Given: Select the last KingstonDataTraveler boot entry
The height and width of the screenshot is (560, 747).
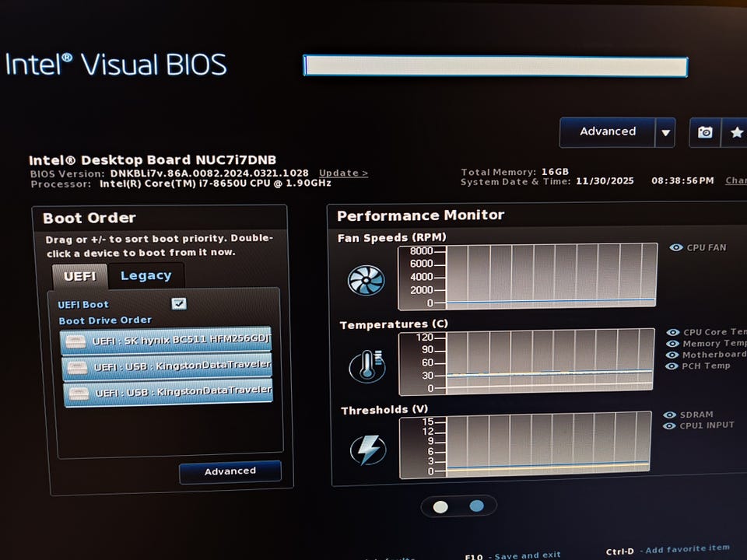Looking at the screenshot, I should pyautogui.click(x=168, y=393).
